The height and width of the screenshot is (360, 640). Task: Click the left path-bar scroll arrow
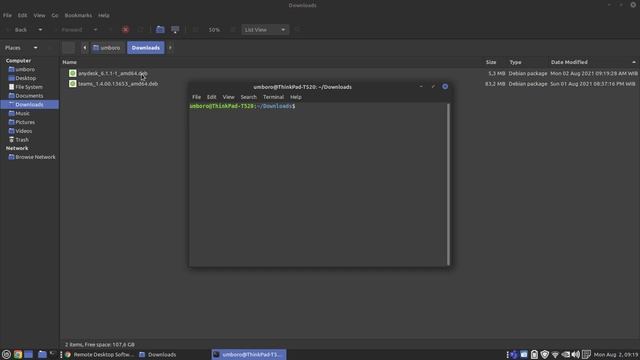coord(84,48)
